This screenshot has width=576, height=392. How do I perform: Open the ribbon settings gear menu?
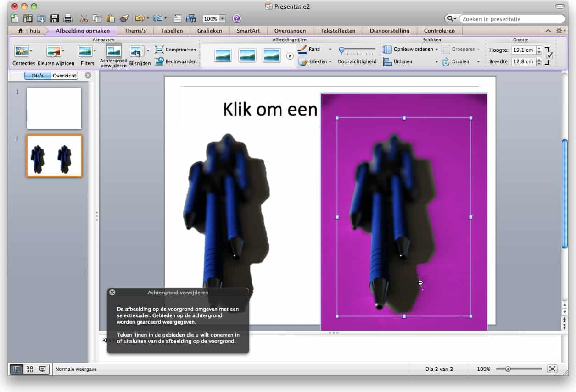[560, 31]
